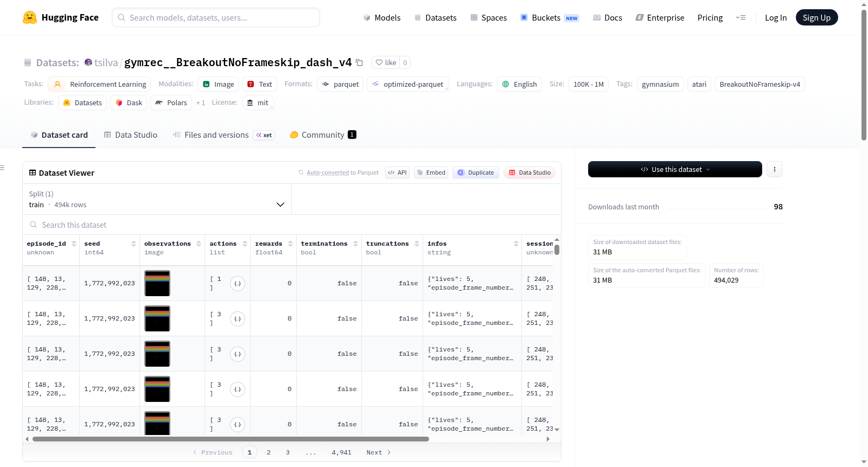
Task: Expand the actions cell JSON in first row
Action: [238, 283]
